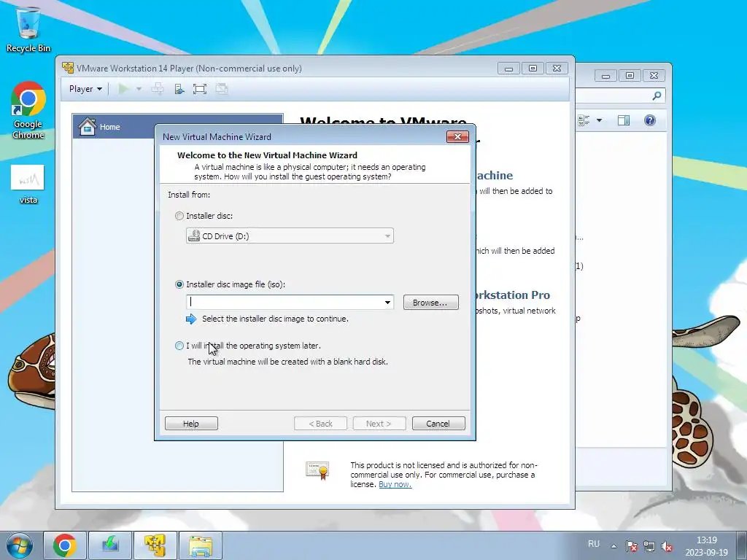747x560 pixels.
Task: Click the Help button in the wizard
Action: pyautogui.click(x=191, y=424)
